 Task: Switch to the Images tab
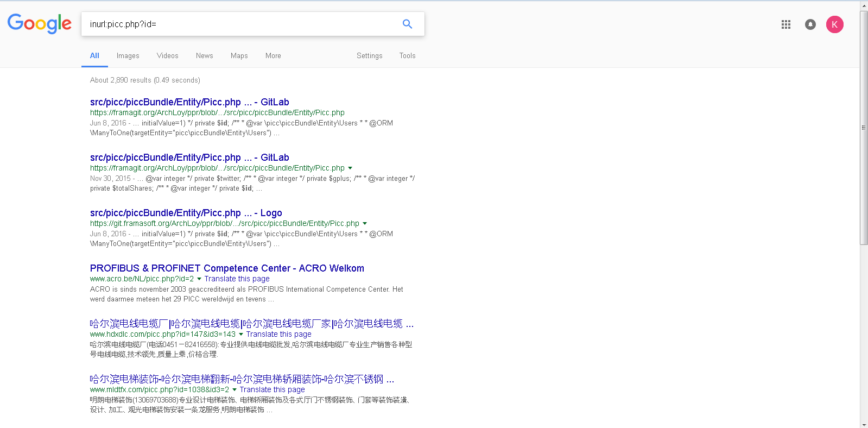click(128, 55)
